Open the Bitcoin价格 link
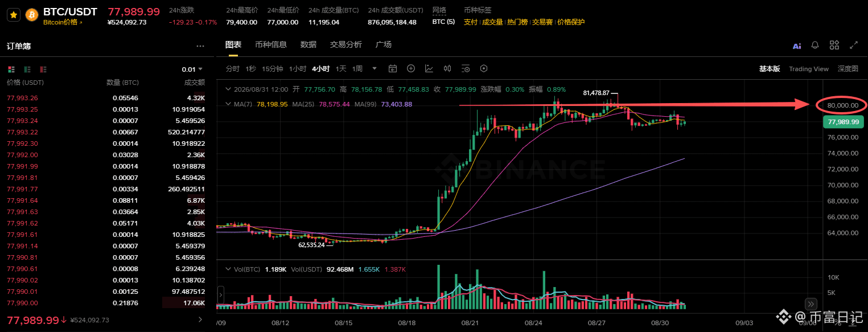Screen dimensions: 868x332 point(63,22)
